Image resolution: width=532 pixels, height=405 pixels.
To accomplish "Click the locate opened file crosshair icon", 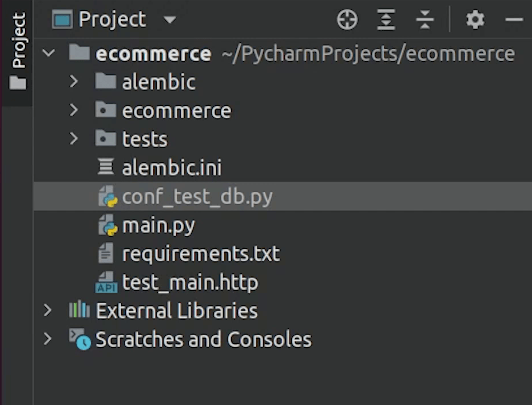I will pos(347,21).
